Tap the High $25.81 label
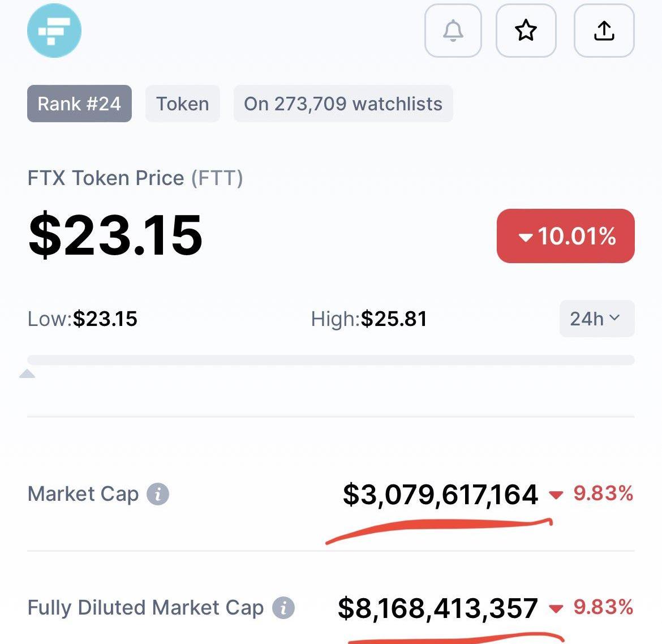This screenshot has width=662, height=644. (369, 319)
